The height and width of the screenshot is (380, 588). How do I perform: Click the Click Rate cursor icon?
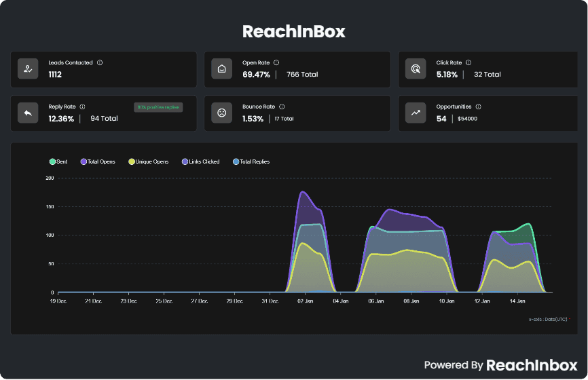click(416, 69)
